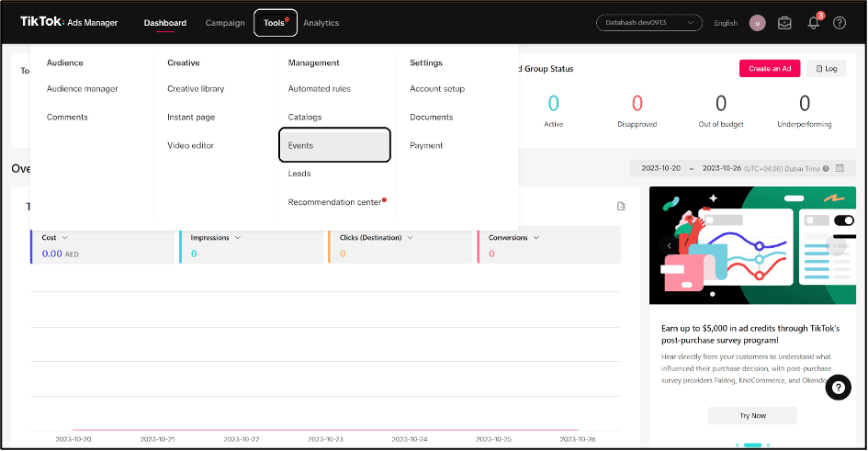Image resolution: width=868 pixels, height=451 pixels.
Task: Open the business center briefcase icon
Action: coord(784,23)
